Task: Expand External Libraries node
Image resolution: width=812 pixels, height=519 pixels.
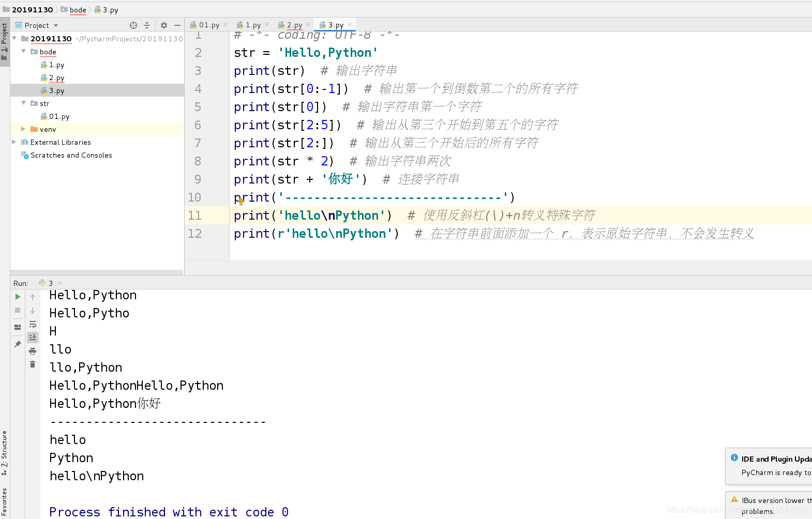Action: point(14,142)
